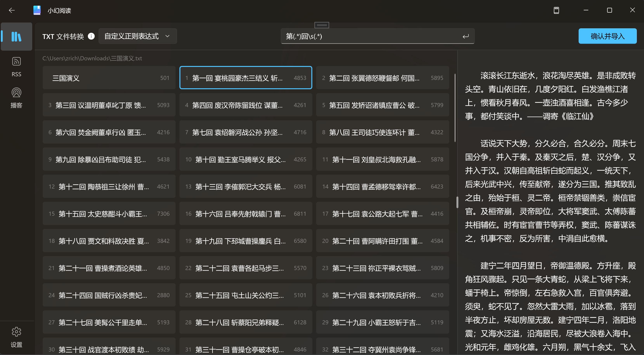This screenshot has width=644, height=355.
Task: Select chapter 第二十九回 小霸王怒斩于吉
Action: 383,322
